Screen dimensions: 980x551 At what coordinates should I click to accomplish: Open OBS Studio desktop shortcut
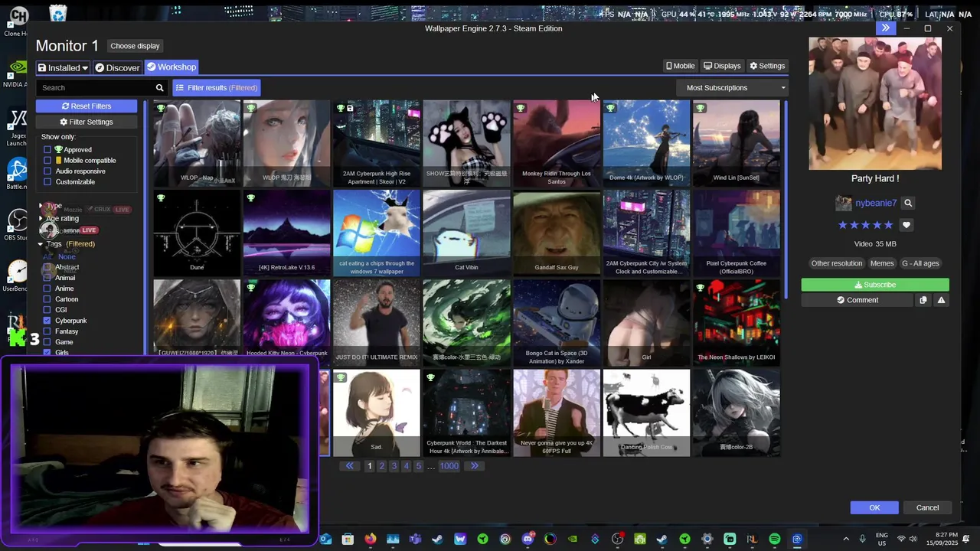point(15,225)
